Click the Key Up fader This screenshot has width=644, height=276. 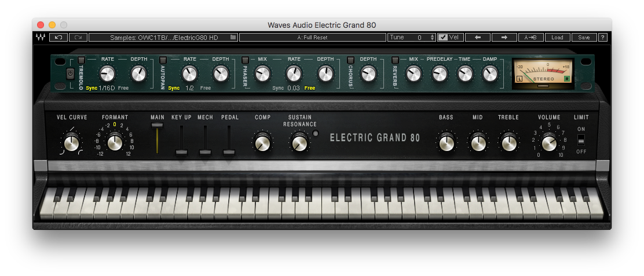coord(181,152)
